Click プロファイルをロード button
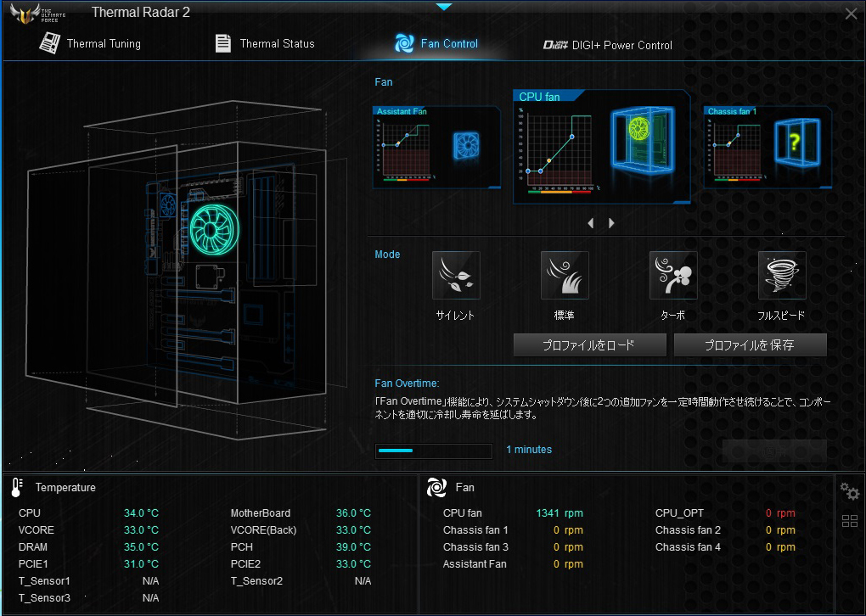This screenshot has height=616, width=866. pos(589,345)
